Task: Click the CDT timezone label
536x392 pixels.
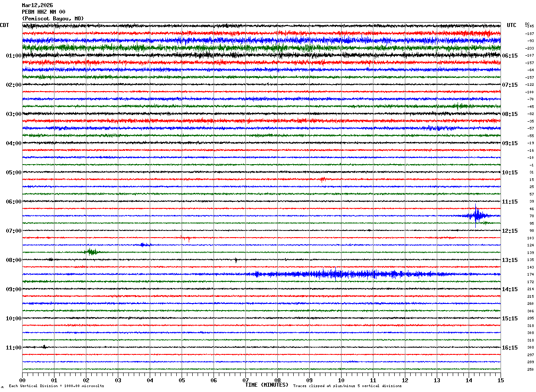Action: pos(4,25)
